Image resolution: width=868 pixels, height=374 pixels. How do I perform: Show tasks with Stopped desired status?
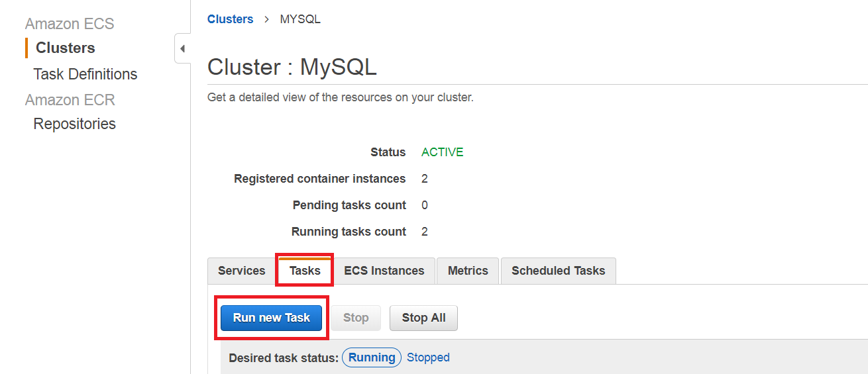click(x=428, y=357)
